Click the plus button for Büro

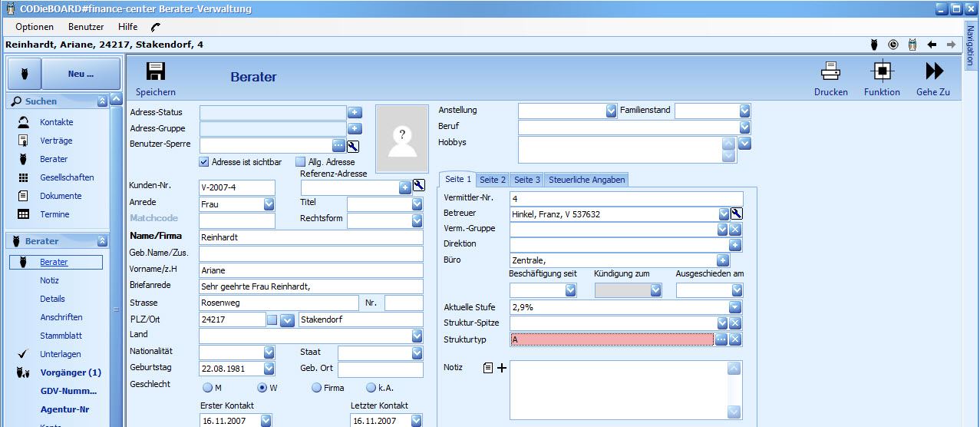(723, 260)
